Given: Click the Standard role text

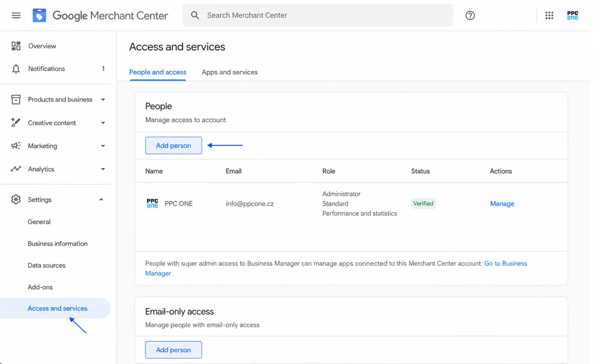Looking at the screenshot, I should 335,203.
